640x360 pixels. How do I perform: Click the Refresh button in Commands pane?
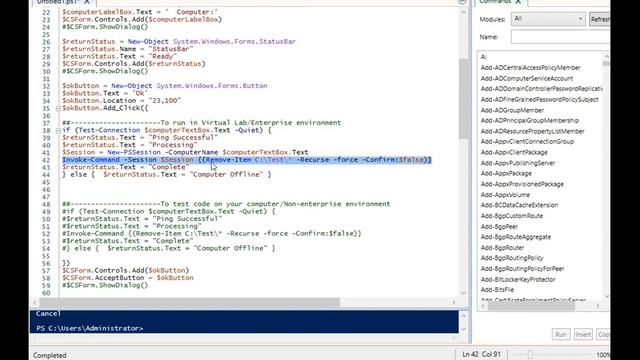(x=600, y=19)
